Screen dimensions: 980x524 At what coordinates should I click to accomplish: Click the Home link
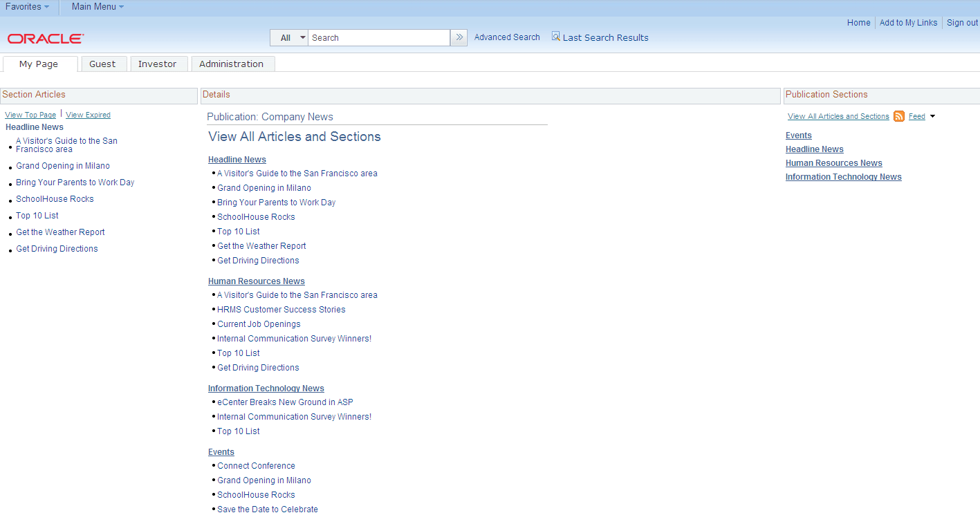click(858, 22)
